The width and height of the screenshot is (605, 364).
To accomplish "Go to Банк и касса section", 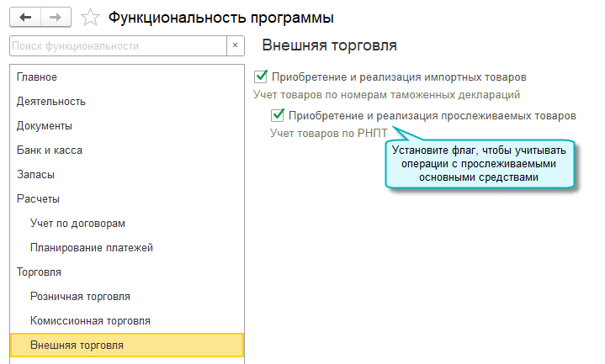I will 50,150.
